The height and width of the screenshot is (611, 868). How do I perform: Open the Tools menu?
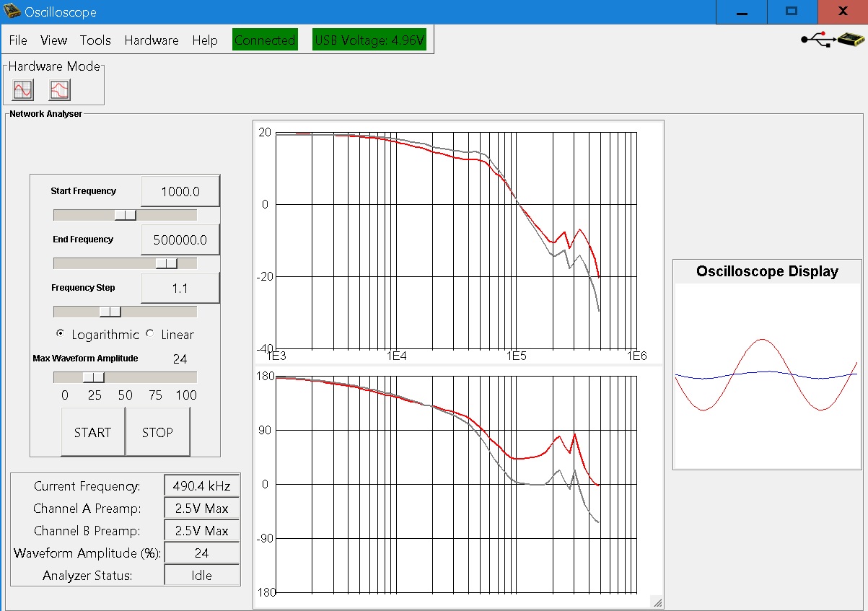click(95, 40)
